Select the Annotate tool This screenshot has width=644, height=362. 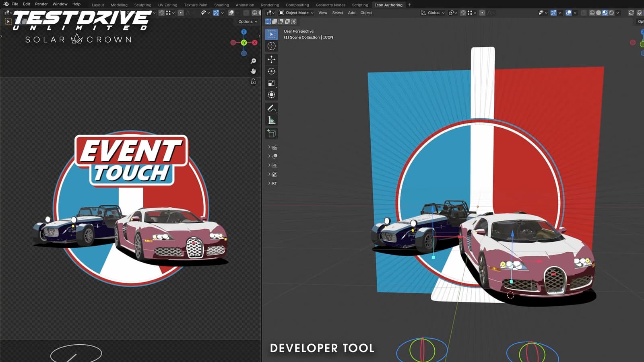click(272, 108)
